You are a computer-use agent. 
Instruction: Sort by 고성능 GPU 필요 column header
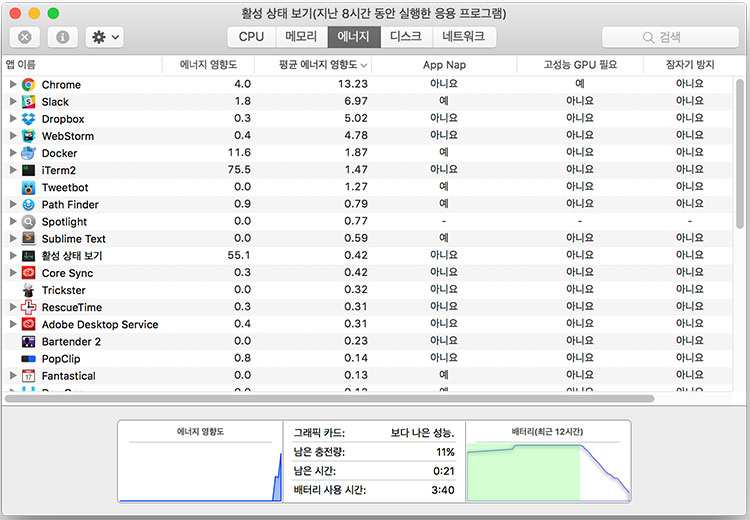[580, 65]
